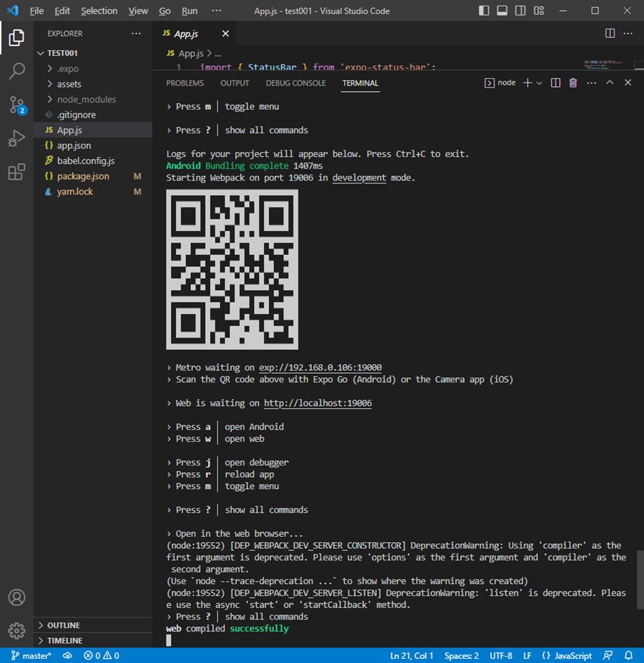Switch to the PROBLEMS tab
Viewport: 644px width, 663px height.
click(185, 83)
